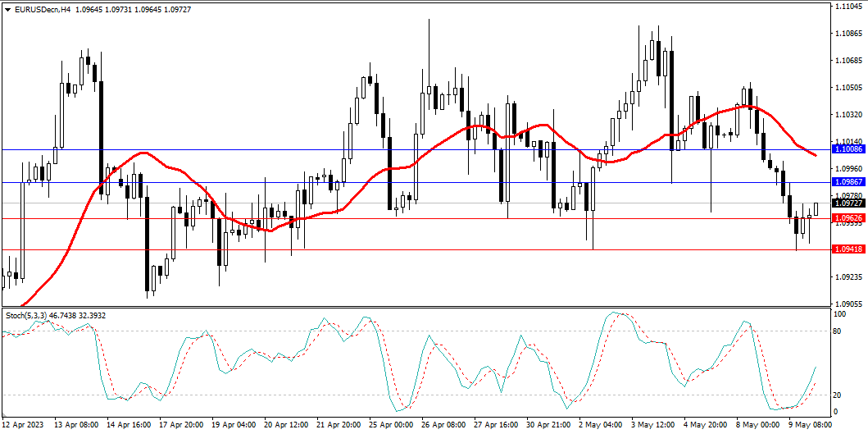Click the 9 May 08:00 time label

[x=811, y=425]
